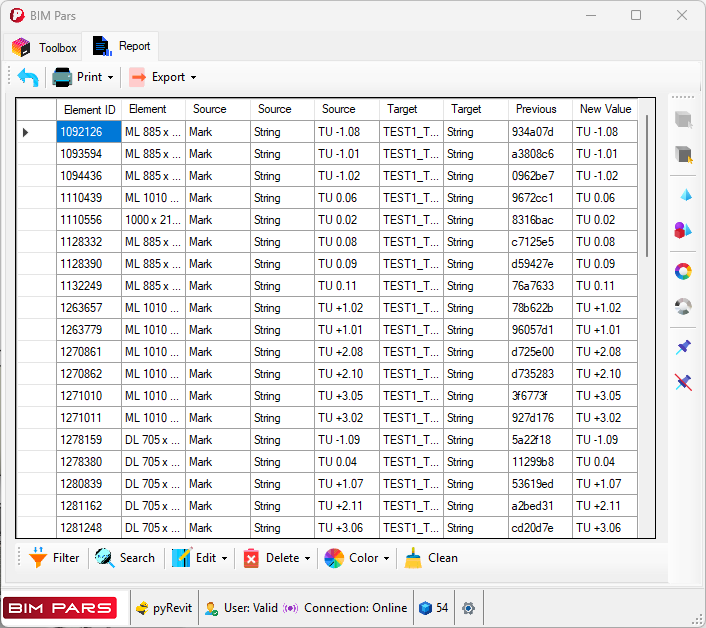Screen dimensions: 706x628
Task: Open settings gear in status bar
Action: coord(468,608)
